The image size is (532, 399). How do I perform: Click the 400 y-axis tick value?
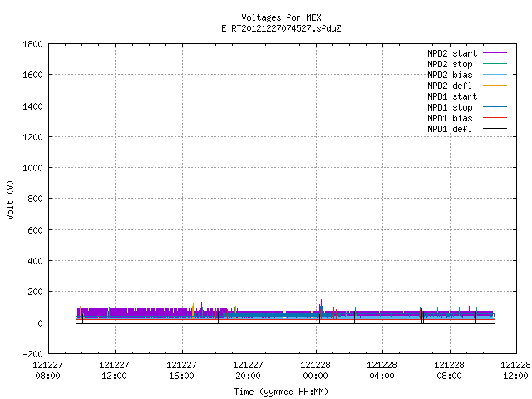(35, 261)
